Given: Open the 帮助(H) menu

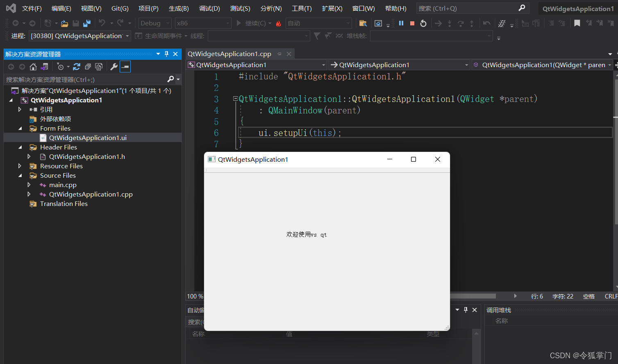Looking at the screenshot, I should tap(396, 8).
